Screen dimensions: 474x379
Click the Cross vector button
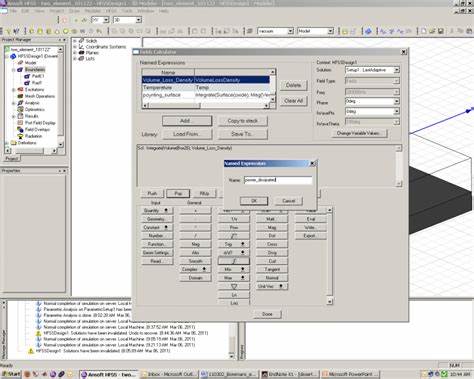[272, 244]
